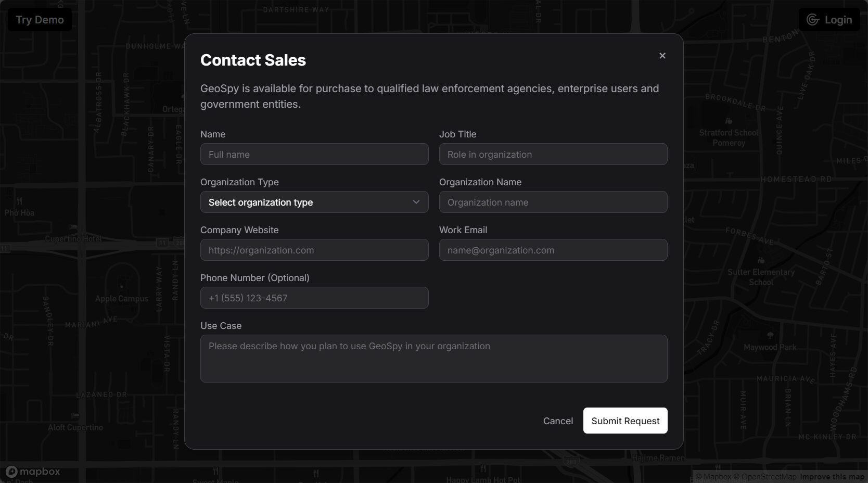Focus the Phone Number field
Viewport: 868px width, 483px height.
tap(314, 298)
